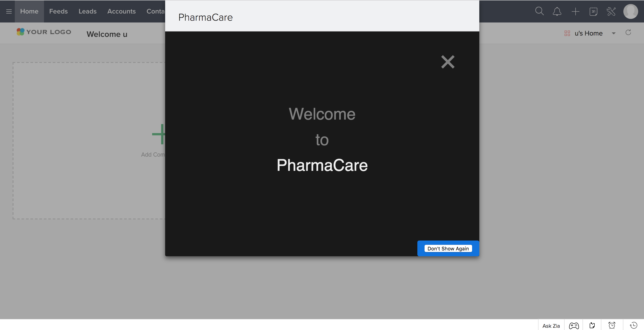This screenshot has width=644, height=330.
Task: Open the search icon in top bar
Action: point(539,11)
